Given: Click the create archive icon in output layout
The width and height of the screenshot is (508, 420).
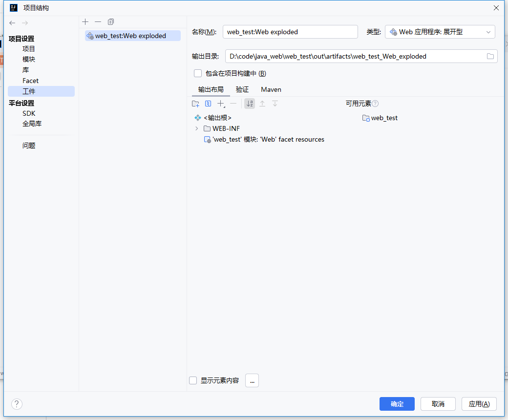Looking at the screenshot, I should click(x=208, y=104).
